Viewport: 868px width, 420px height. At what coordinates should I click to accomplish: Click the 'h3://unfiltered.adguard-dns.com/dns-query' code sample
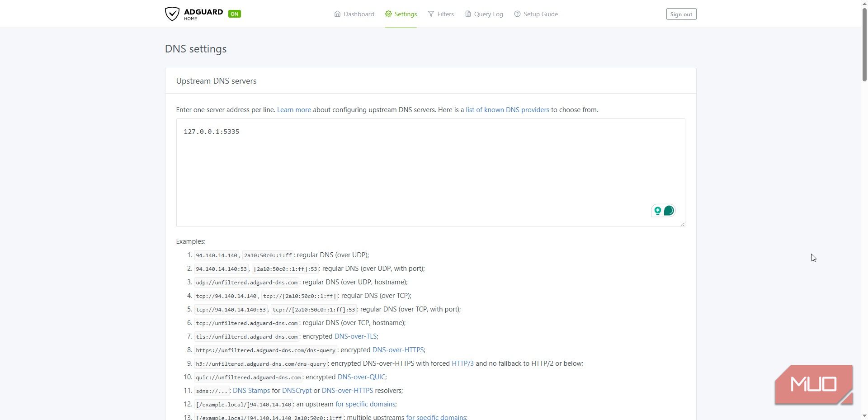click(x=261, y=364)
